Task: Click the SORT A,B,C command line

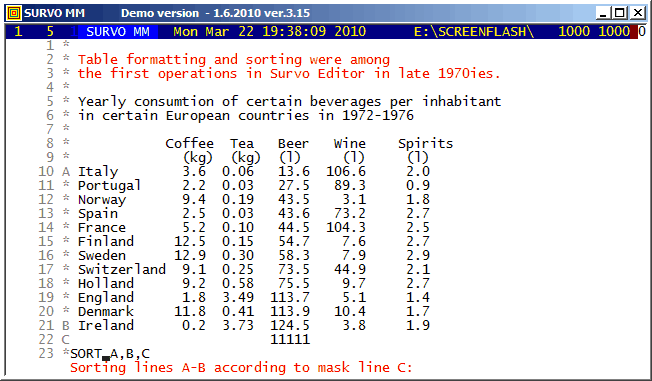Action: pos(110,354)
